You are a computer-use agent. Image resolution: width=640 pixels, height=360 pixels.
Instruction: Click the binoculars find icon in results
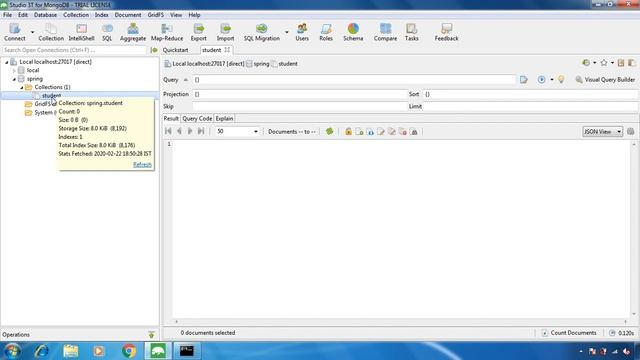tap(413, 131)
